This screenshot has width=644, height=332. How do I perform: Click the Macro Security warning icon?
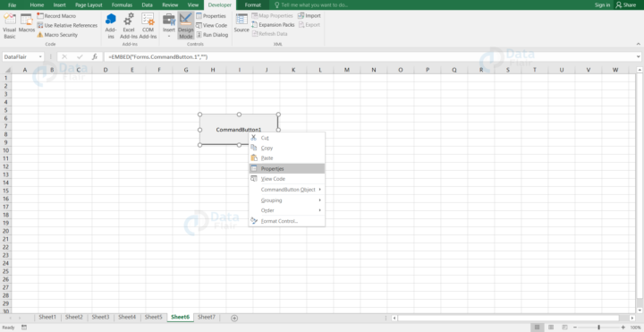tap(40, 35)
